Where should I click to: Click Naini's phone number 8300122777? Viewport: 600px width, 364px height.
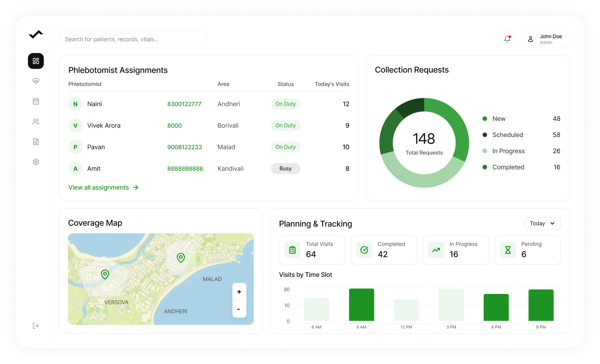(184, 104)
